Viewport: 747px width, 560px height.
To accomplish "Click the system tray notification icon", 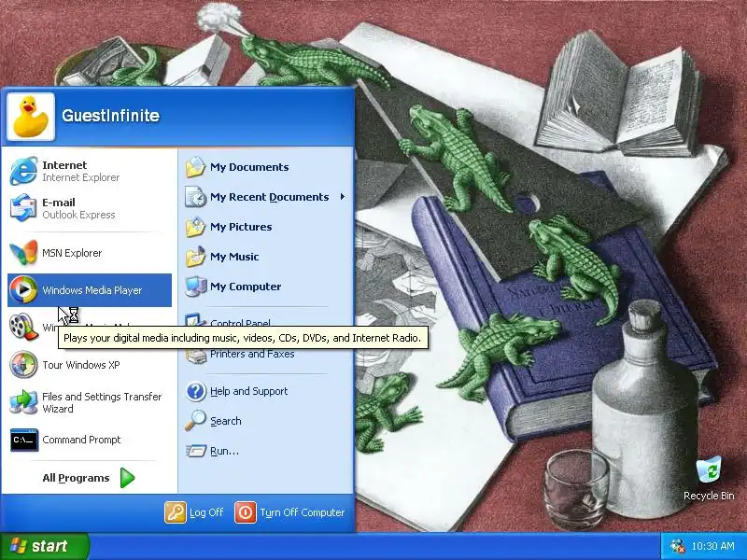I will pos(677,546).
